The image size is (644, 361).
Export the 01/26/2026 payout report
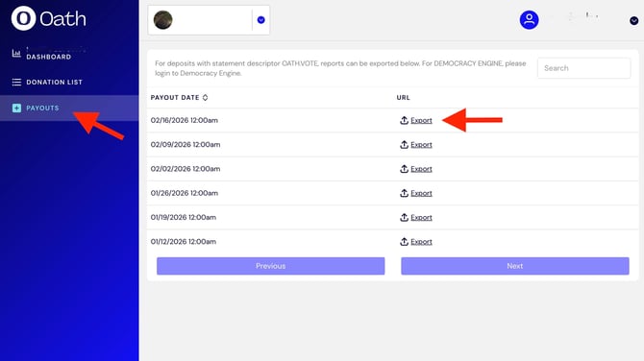click(x=421, y=193)
